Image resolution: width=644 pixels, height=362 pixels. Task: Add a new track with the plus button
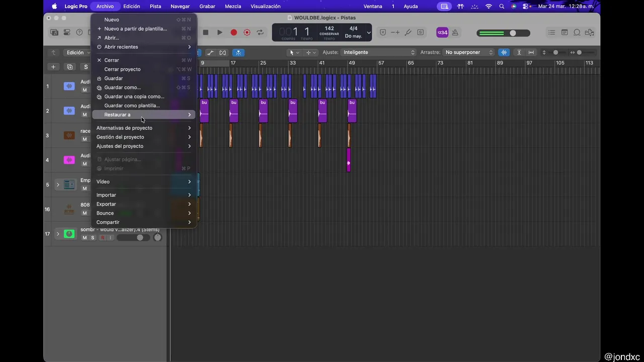53,67
